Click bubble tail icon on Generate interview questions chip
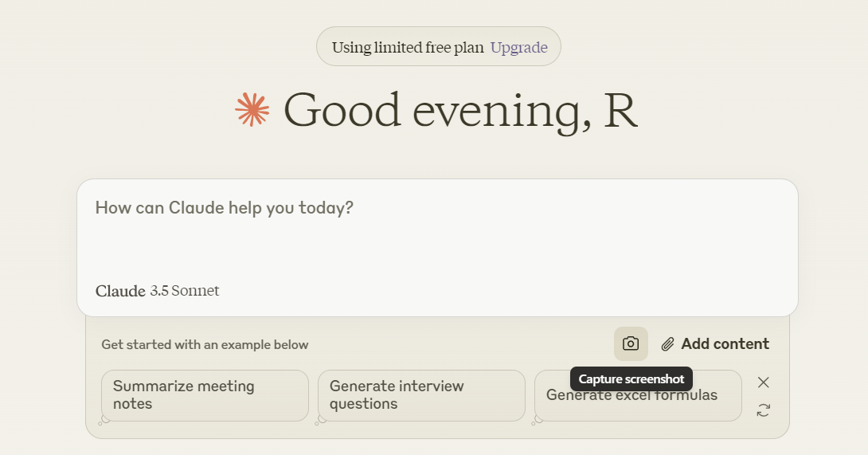 click(x=321, y=420)
